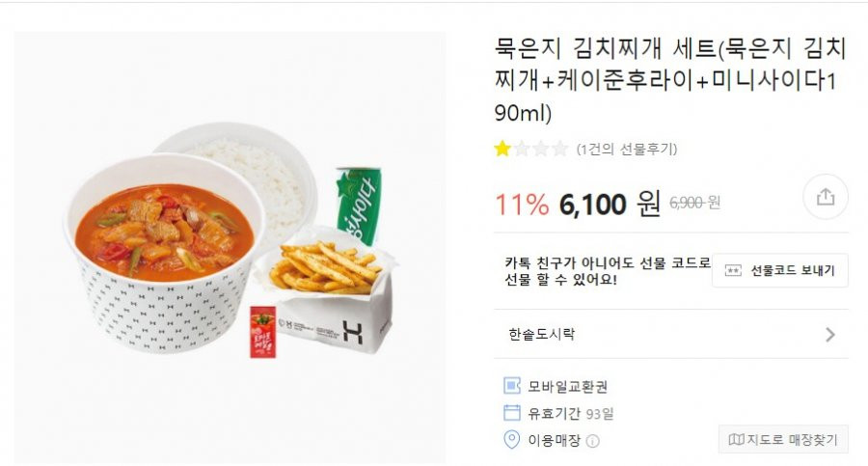Click the 묵은지 김치찌개 세트 product title
The width and height of the screenshot is (868, 466).
670,80
